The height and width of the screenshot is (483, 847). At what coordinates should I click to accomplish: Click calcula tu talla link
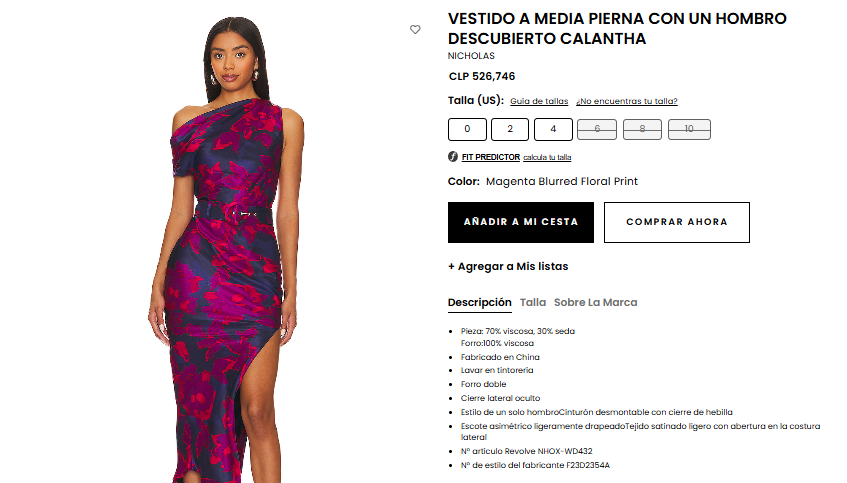click(x=547, y=157)
